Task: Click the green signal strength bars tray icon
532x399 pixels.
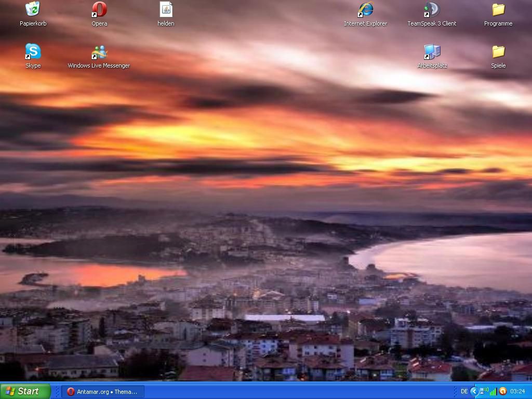Action: point(493,392)
